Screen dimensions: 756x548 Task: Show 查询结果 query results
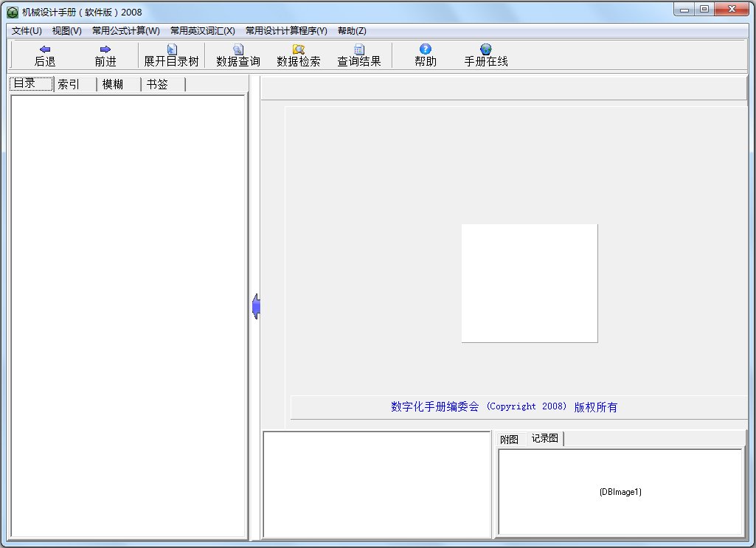[x=358, y=56]
